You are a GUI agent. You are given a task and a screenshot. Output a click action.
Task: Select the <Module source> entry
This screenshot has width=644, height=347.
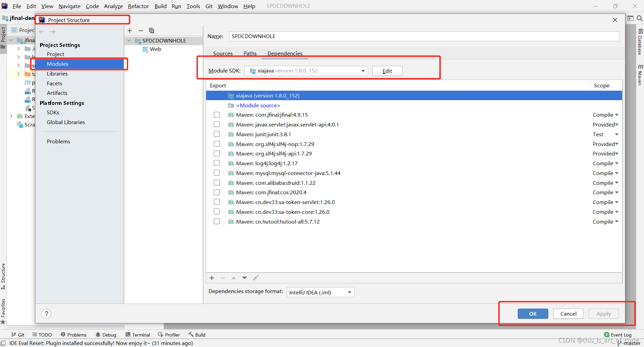point(258,105)
